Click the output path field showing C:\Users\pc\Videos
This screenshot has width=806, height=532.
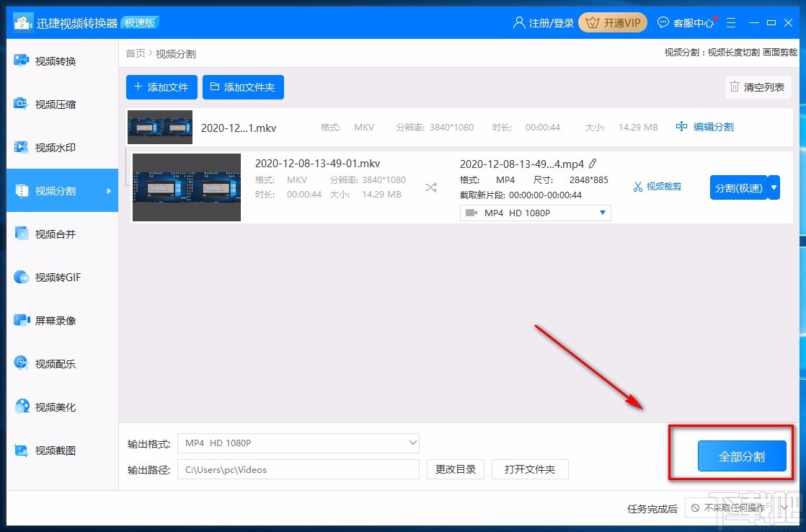pos(298,469)
